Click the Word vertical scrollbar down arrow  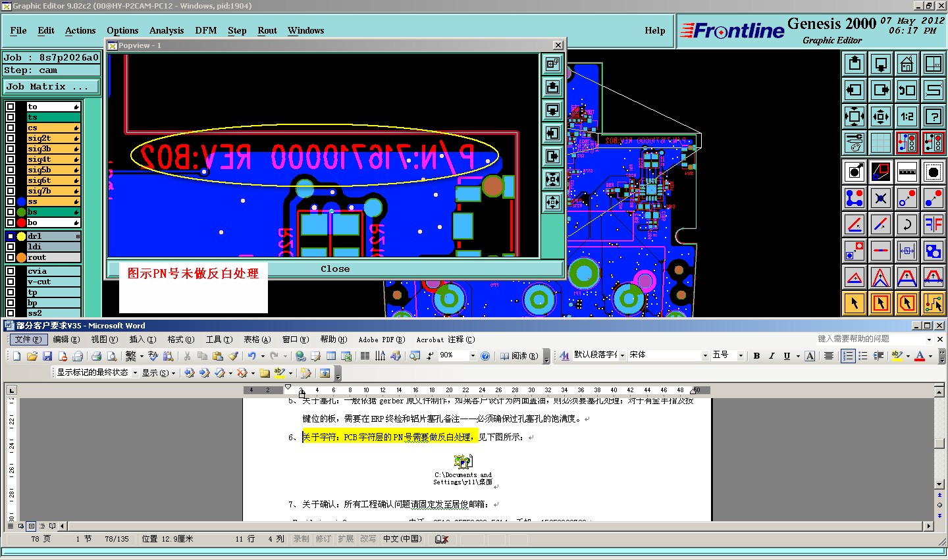coord(939,484)
